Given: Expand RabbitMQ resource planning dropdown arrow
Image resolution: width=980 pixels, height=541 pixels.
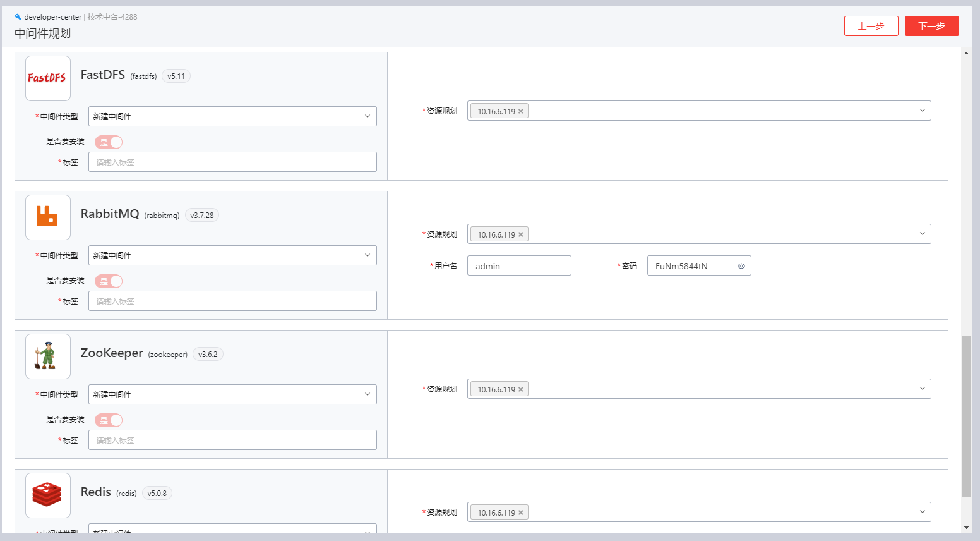Looking at the screenshot, I should [x=922, y=234].
